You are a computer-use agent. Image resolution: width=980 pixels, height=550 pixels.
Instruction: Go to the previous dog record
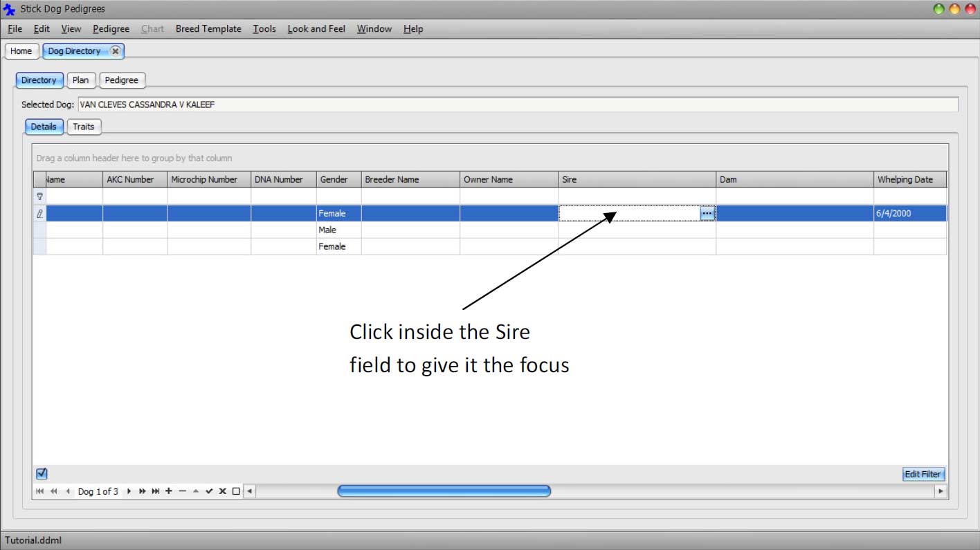click(x=68, y=491)
